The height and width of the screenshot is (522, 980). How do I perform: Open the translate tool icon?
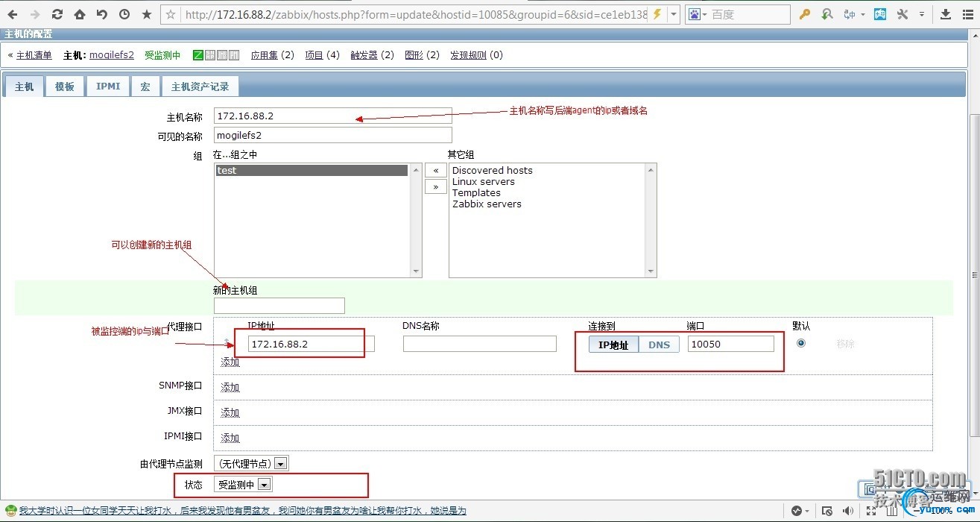tap(850, 14)
